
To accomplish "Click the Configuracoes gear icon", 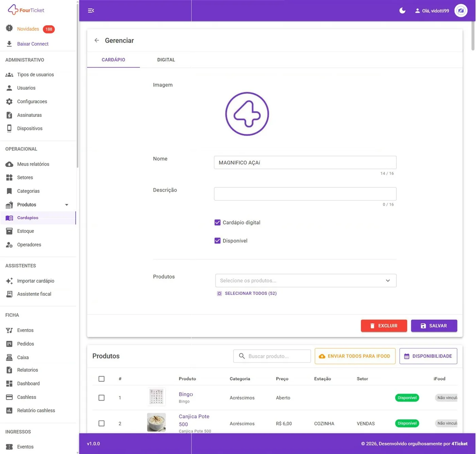I will pyautogui.click(x=9, y=102).
